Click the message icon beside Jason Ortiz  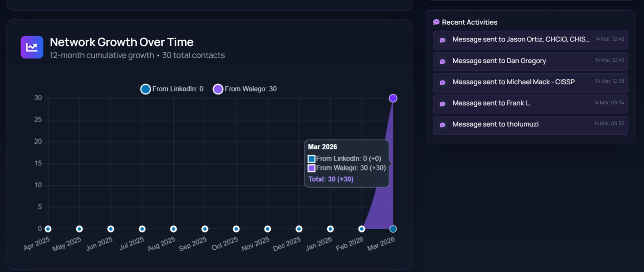click(x=443, y=40)
